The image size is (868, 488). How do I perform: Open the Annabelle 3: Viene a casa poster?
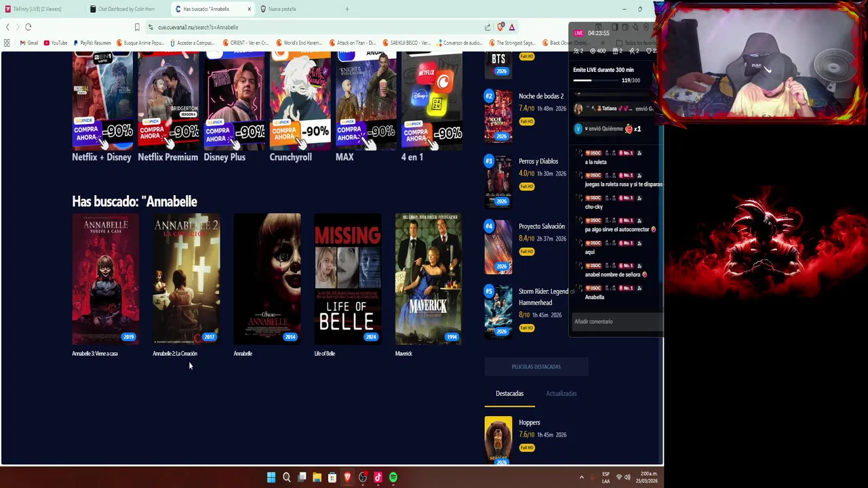click(105, 279)
